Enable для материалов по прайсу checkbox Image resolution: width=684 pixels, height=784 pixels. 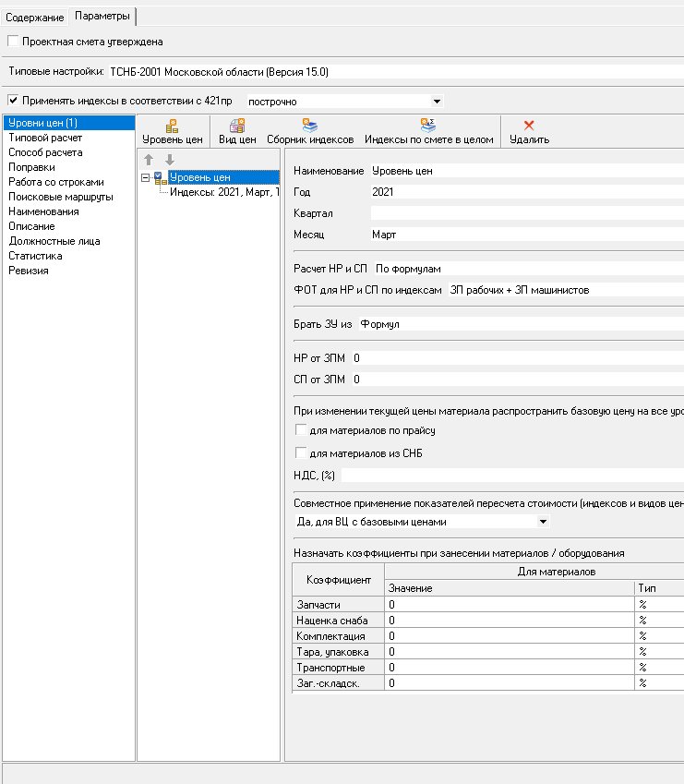coord(301,430)
